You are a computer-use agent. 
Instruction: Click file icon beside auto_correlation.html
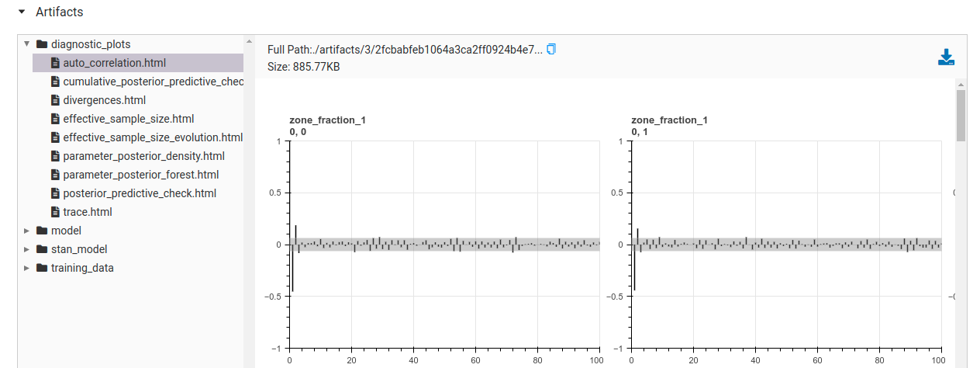tap(55, 63)
